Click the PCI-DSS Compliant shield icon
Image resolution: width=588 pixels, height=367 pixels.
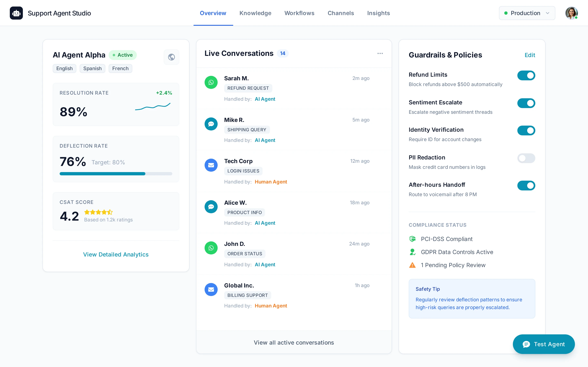click(x=412, y=239)
